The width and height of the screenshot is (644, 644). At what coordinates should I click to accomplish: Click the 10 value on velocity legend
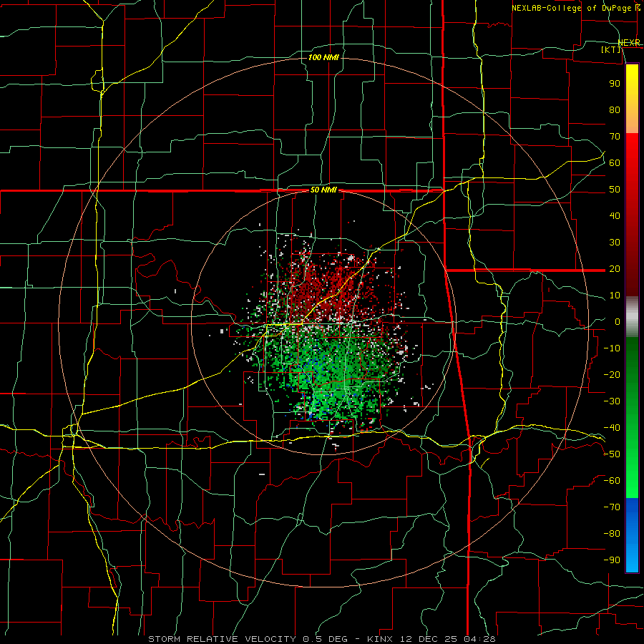[x=615, y=296]
